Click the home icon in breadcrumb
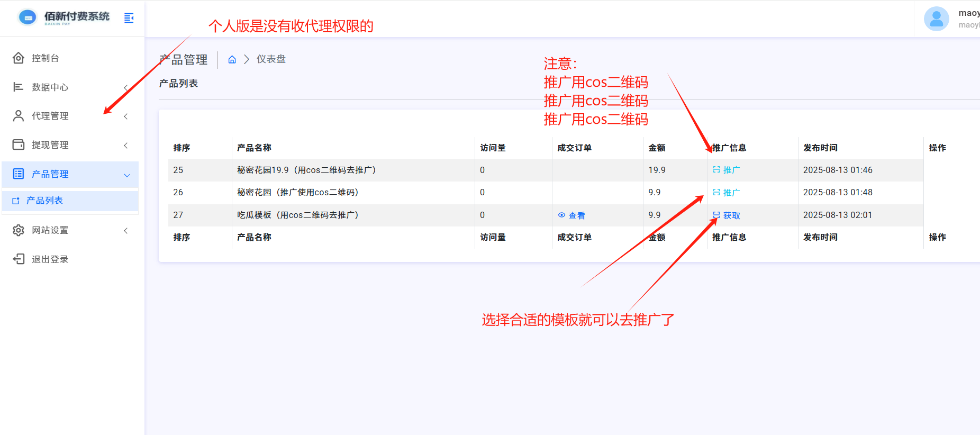Image resolution: width=980 pixels, height=435 pixels. coord(232,60)
